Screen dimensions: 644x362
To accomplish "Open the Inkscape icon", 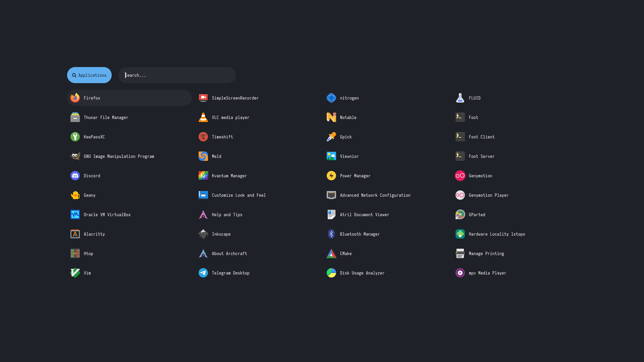I will click(x=203, y=234).
